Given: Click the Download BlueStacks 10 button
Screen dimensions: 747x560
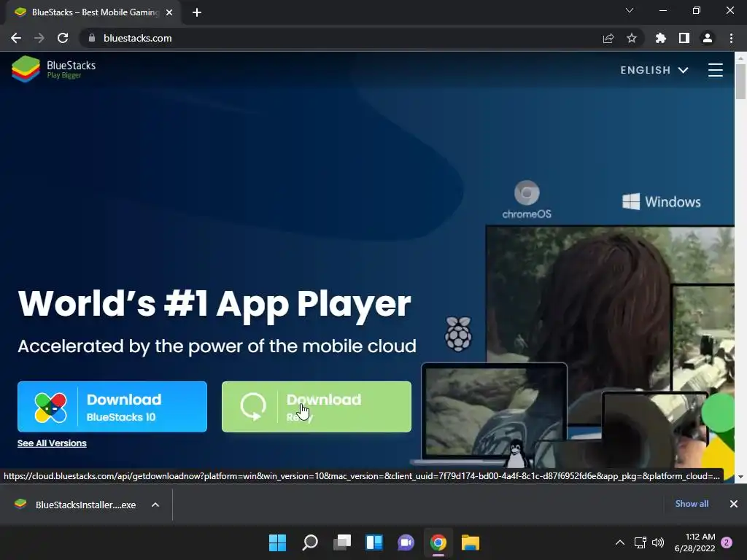Looking at the screenshot, I should click(112, 407).
